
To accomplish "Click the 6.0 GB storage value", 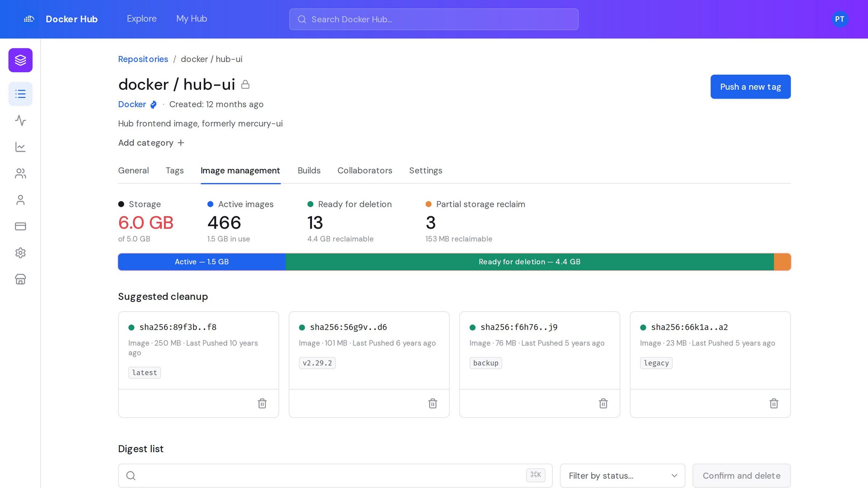I will pyautogui.click(x=146, y=223).
